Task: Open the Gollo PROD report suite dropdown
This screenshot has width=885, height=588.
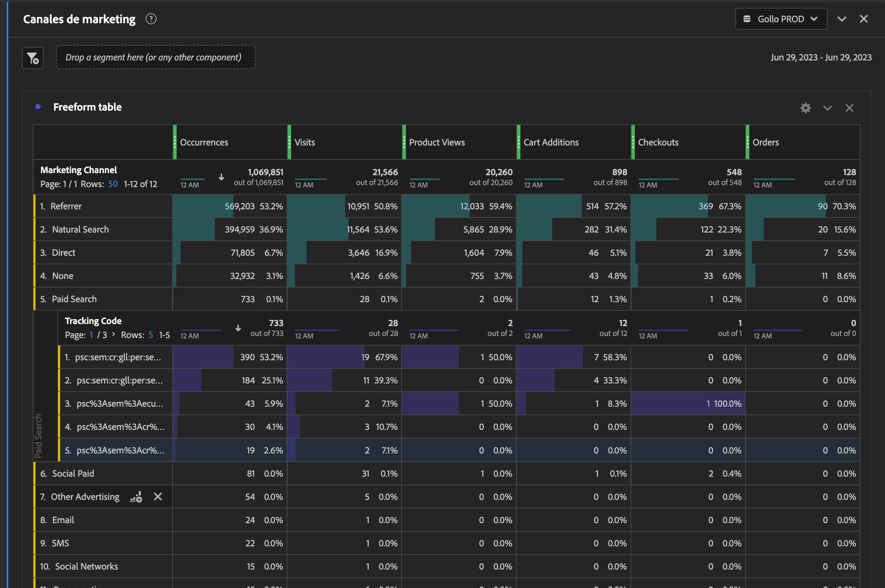Action: [x=781, y=19]
